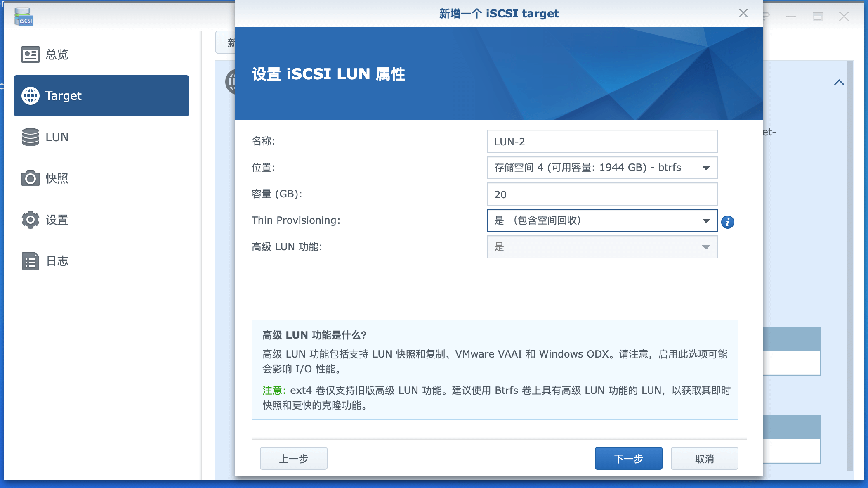Open the 高级 LUN 功能 dropdown
This screenshot has height=488, width=868.
coord(601,247)
